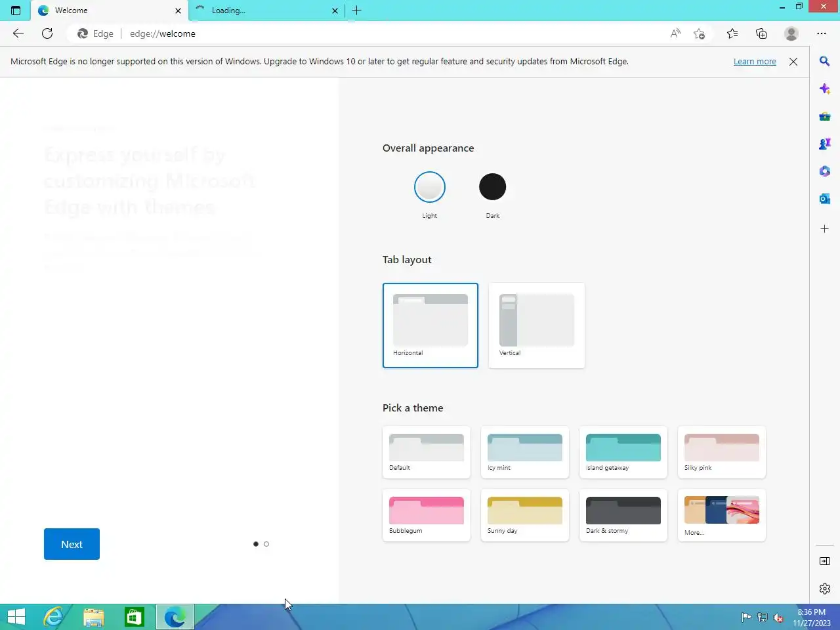Image resolution: width=840 pixels, height=630 pixels.
Task: Open the network tray icon
Action: coord(762,617)
